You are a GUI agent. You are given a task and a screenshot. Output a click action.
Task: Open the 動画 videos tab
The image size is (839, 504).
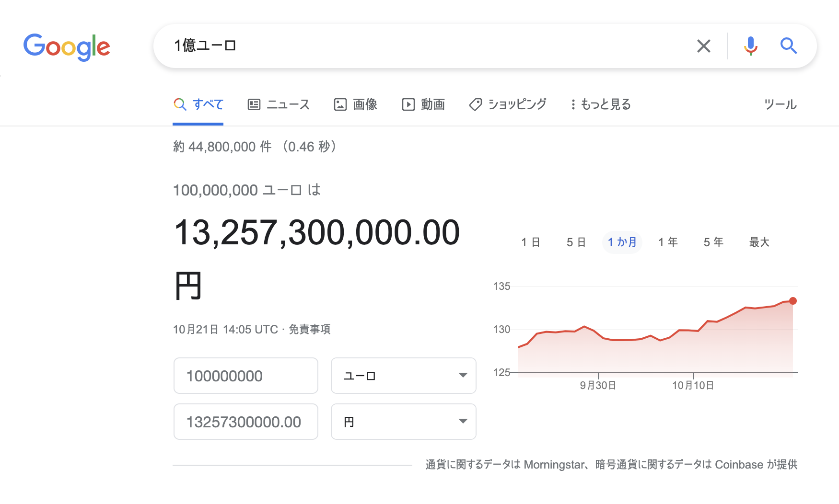[x=423, y=104]
